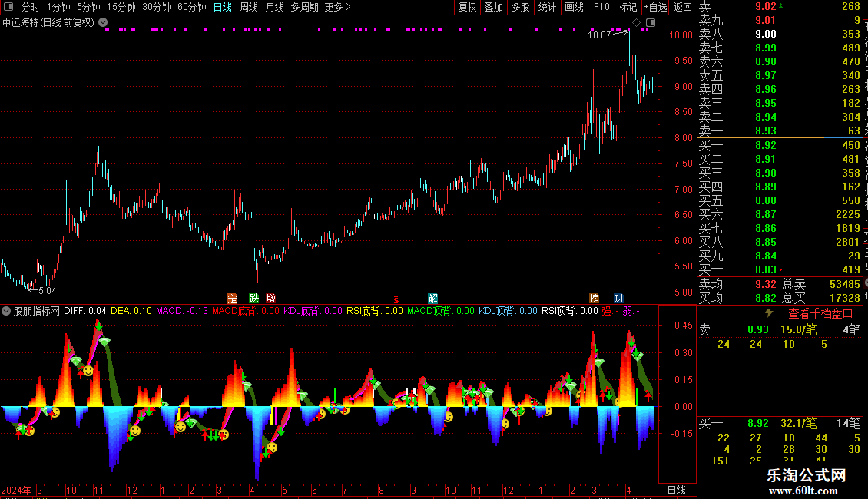Click the KDJ顶背 indicator value
This screenshot has height=499, width=868.
click(x=509, y=311)
